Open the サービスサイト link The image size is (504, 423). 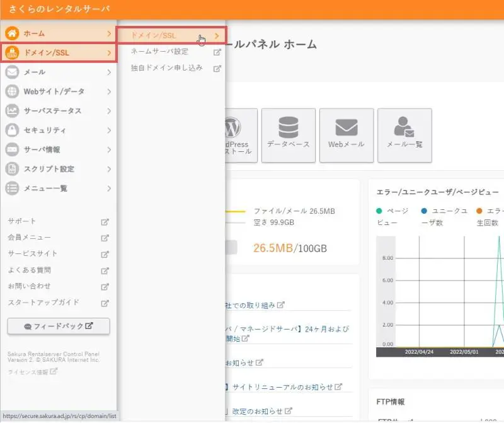[x=33, y=253]
